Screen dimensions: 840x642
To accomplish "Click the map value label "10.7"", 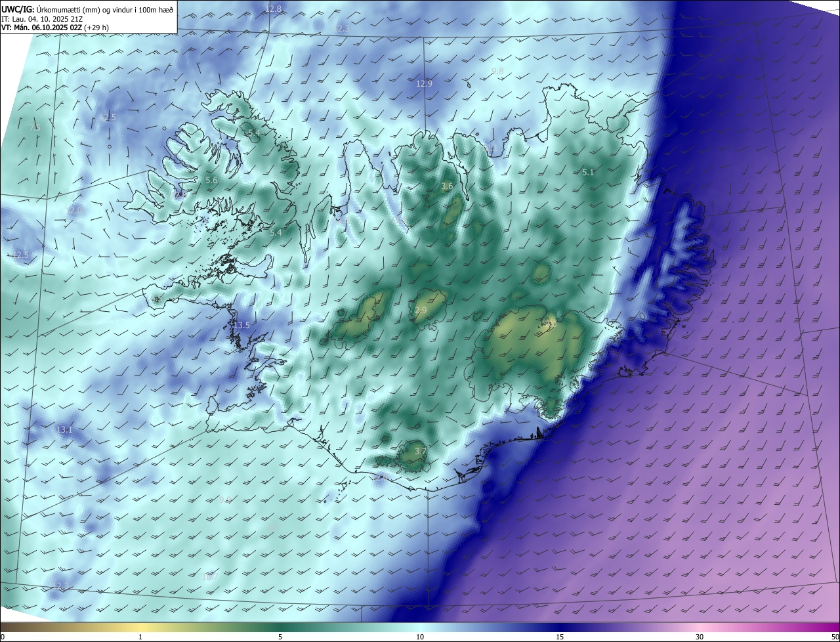I will [x=210, y=576].
